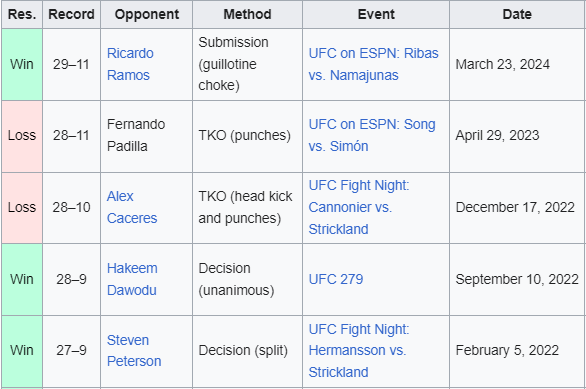Select the Method column header
The image size is (586, 389).
coord(247,14)
